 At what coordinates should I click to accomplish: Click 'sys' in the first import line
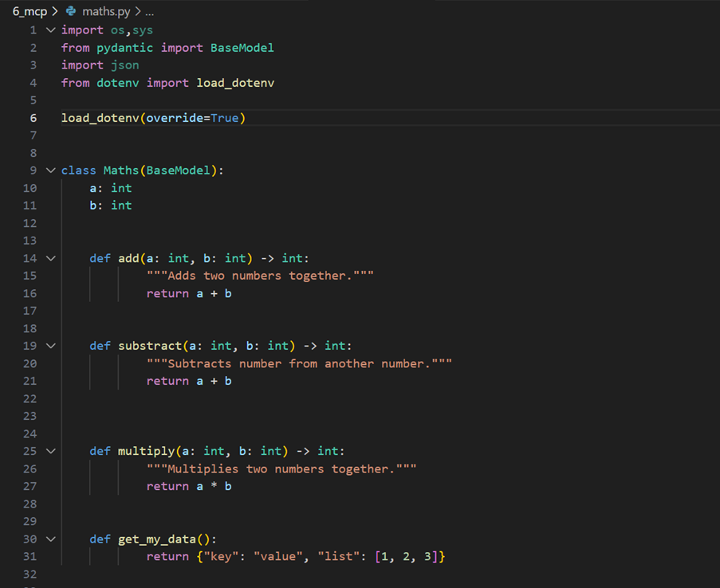(143, 30)
